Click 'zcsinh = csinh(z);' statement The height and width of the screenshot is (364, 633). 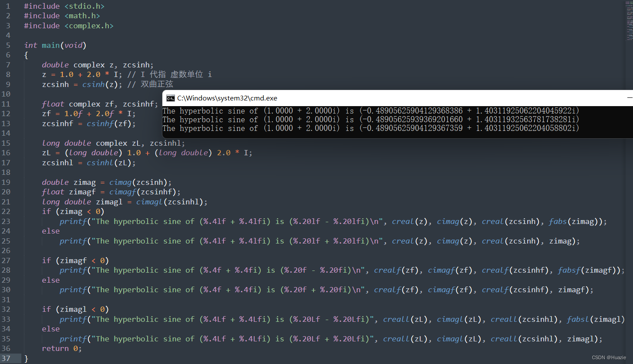(82, 84)
